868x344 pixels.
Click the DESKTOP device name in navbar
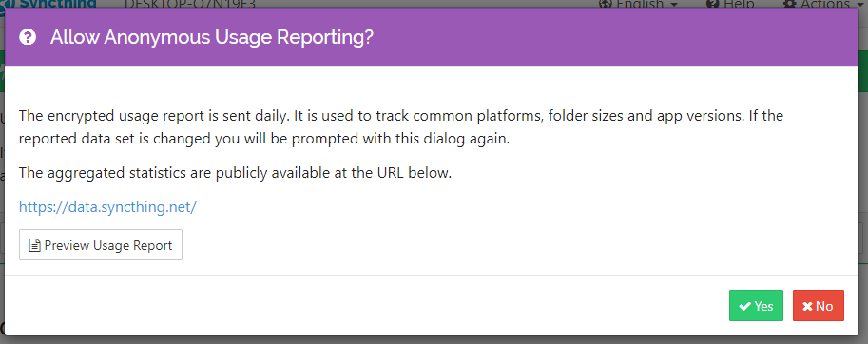pos(190,4)
